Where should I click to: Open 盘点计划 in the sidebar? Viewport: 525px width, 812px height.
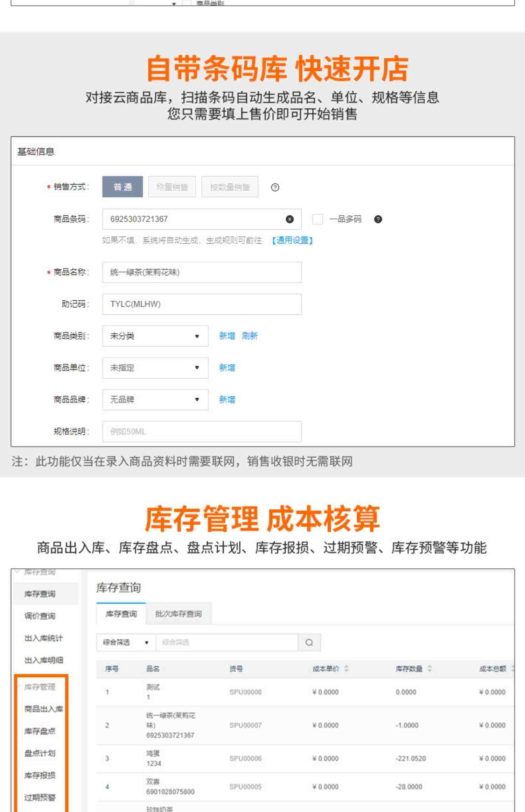40,753
